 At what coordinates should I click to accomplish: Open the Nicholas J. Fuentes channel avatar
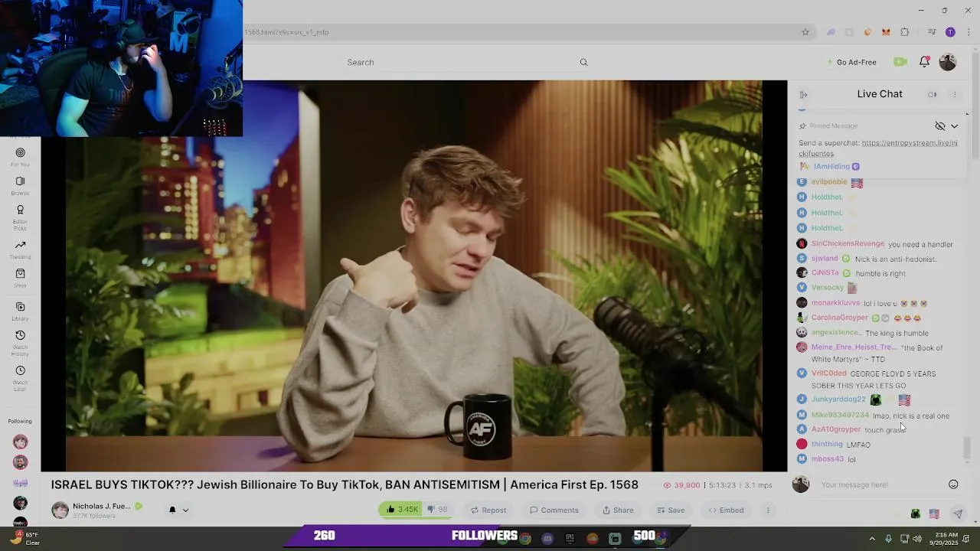pos(60,510)
